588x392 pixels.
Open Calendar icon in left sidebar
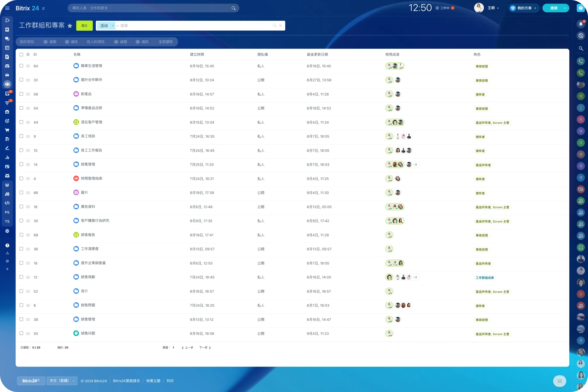pyautogui.click(x=7, y=48)
